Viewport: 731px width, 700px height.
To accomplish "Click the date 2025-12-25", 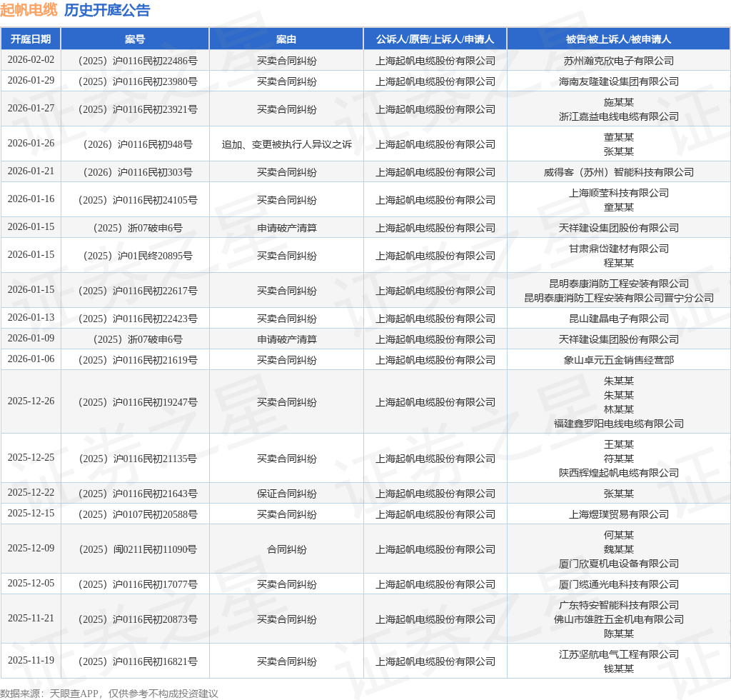I will [31, 457].
